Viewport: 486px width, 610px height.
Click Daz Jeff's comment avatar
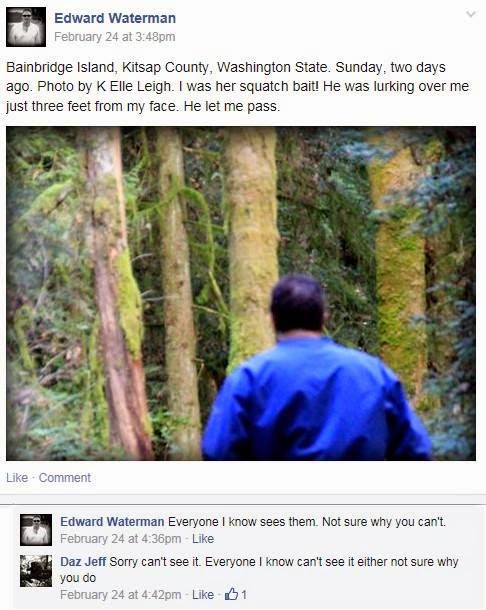pyautogui.click(x=36, y=571)
